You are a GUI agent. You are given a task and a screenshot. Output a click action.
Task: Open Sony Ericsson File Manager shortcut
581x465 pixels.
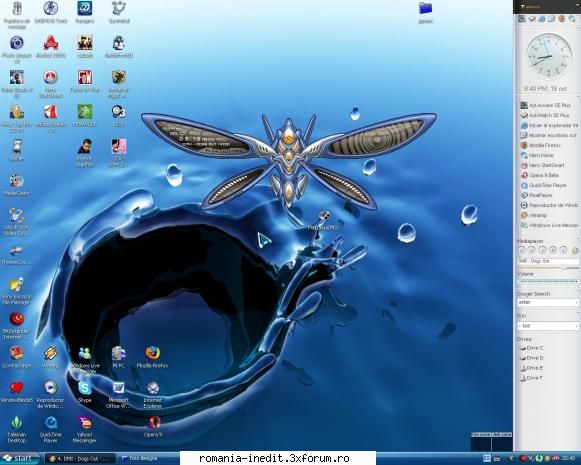(x=17, y=291)
